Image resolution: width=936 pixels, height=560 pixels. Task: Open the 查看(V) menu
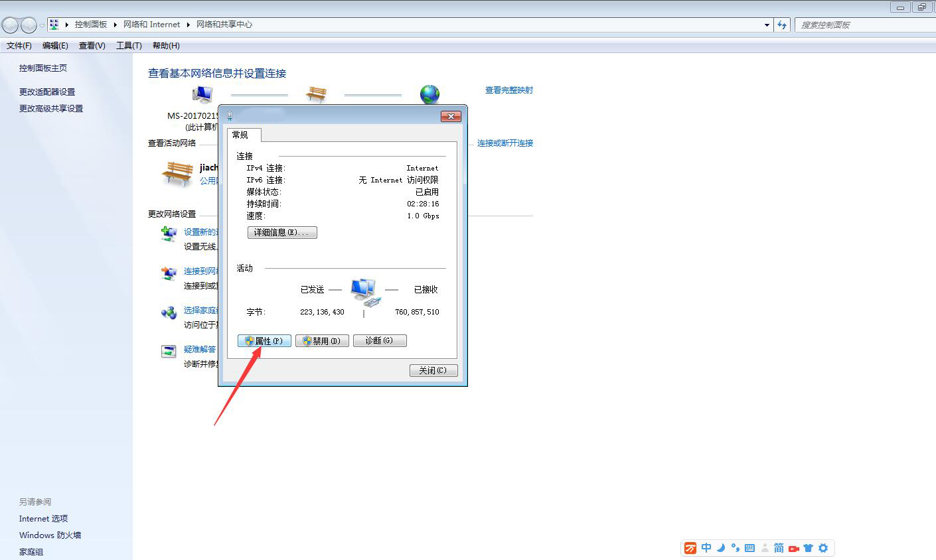92,46
